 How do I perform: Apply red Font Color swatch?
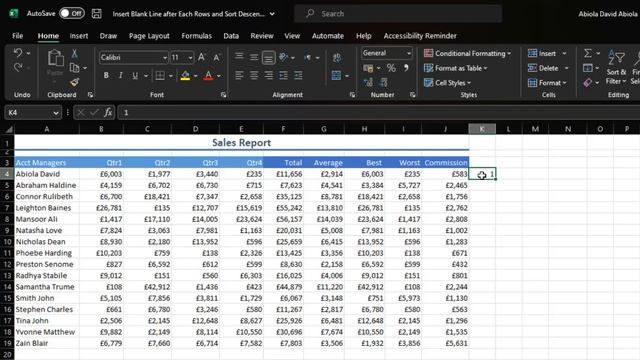208,76
